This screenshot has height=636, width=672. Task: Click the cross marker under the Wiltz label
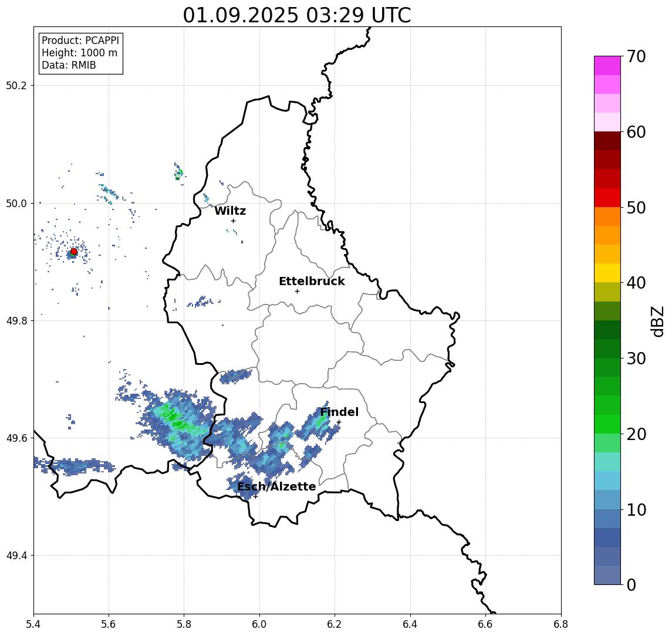(x=233, y=221)
